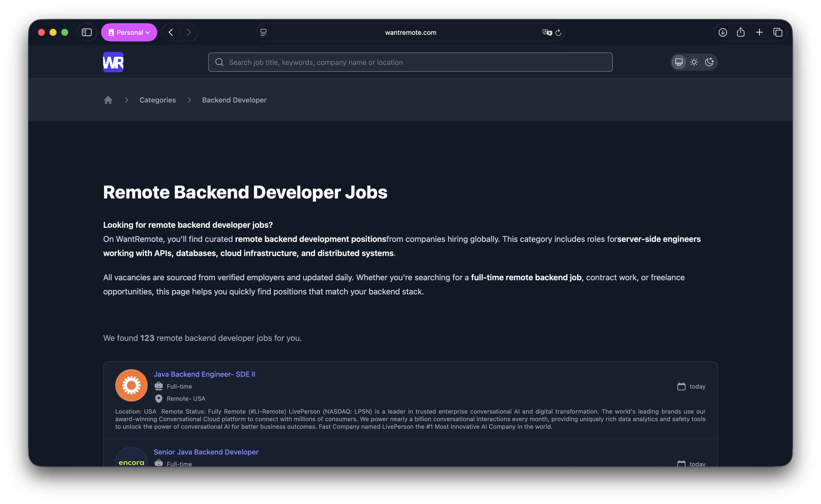Open Java Backend Engineer- SDE II job
Image resolution: width=821 pixels, height=504 pixels.
(204, 374)
